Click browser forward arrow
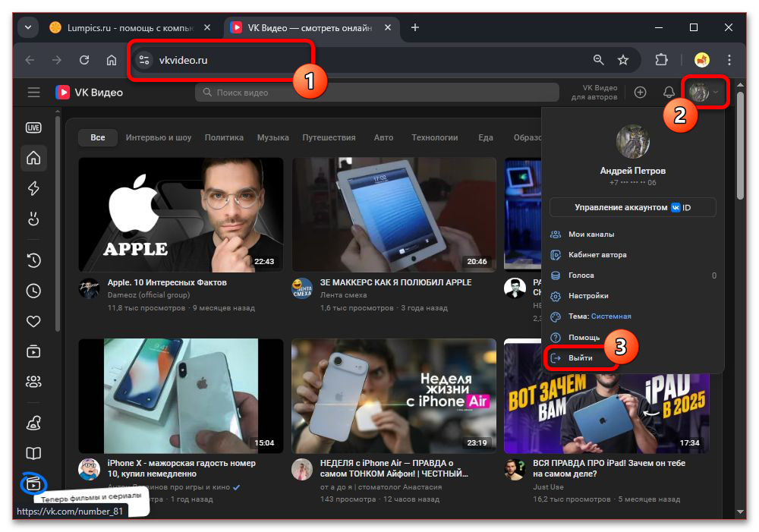The height and width of the screenshot is (532, 759). 57,60
